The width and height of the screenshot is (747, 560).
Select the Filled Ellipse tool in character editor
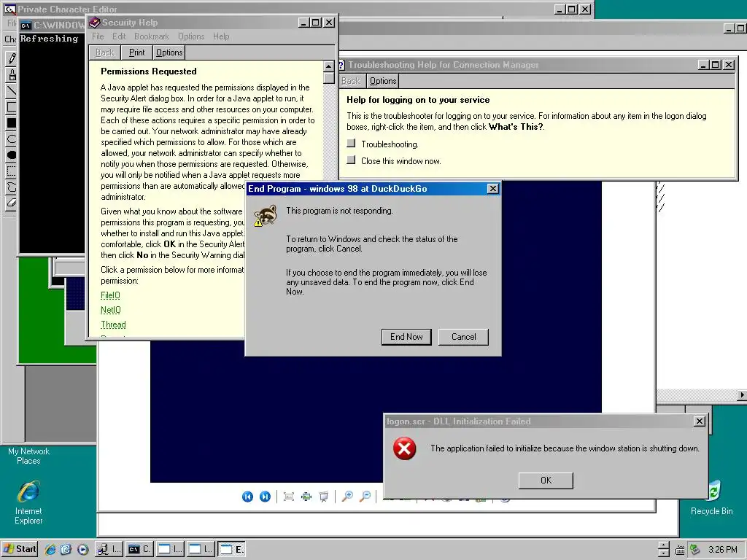click(x=12, y=155)
